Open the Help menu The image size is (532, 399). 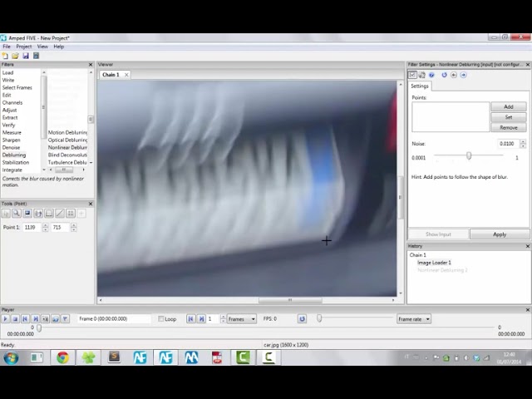pyautogui.click(x=59, y=47)
